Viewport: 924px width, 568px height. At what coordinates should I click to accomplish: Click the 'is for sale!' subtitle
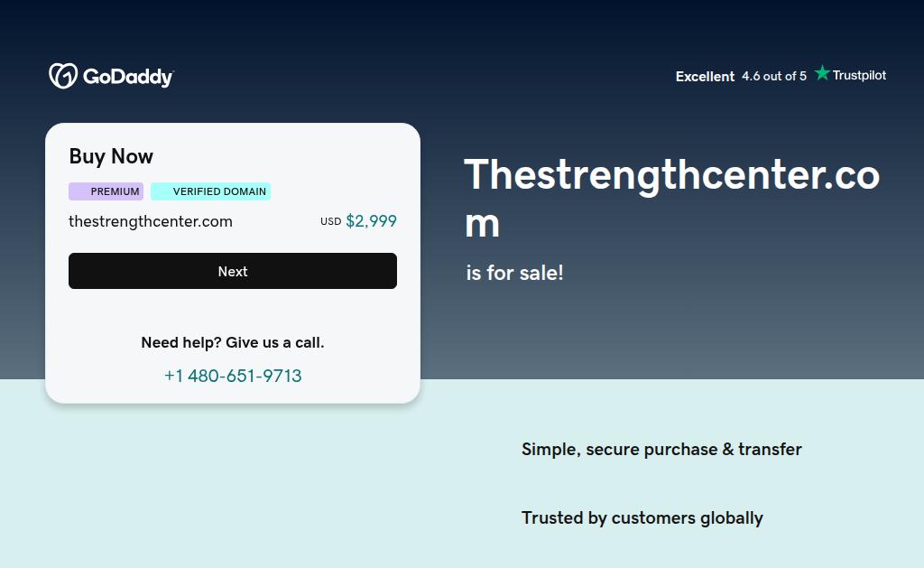pos(514,273)
